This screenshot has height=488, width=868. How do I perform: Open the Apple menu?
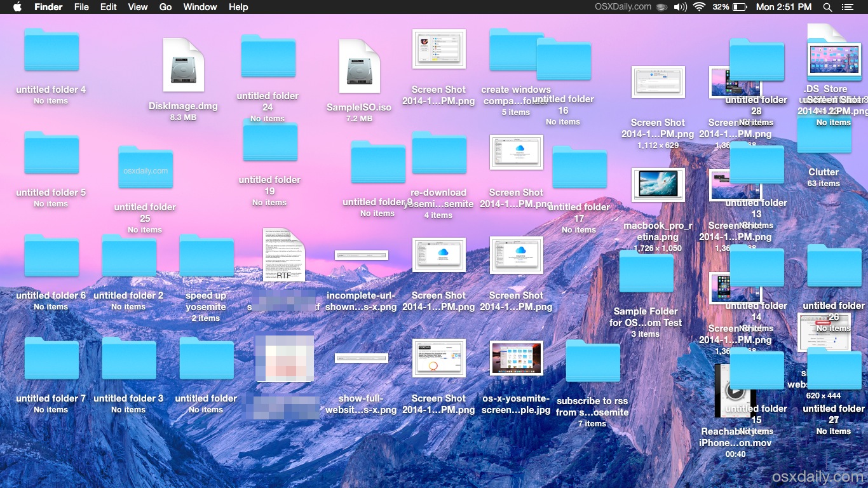17,7
